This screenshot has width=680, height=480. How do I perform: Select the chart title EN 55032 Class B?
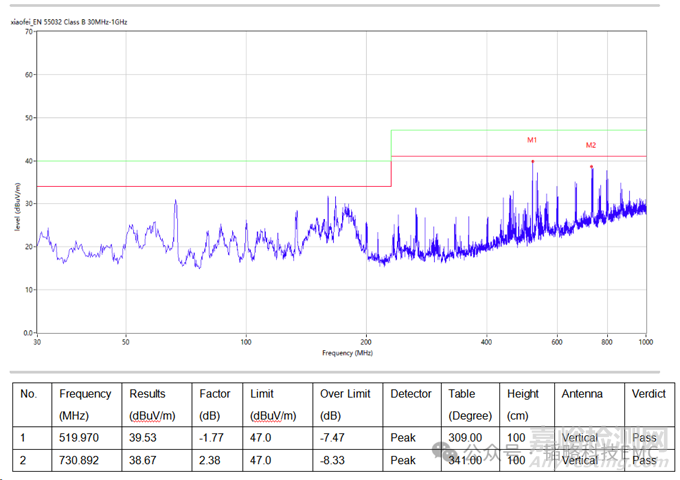(x=70, y=20)
